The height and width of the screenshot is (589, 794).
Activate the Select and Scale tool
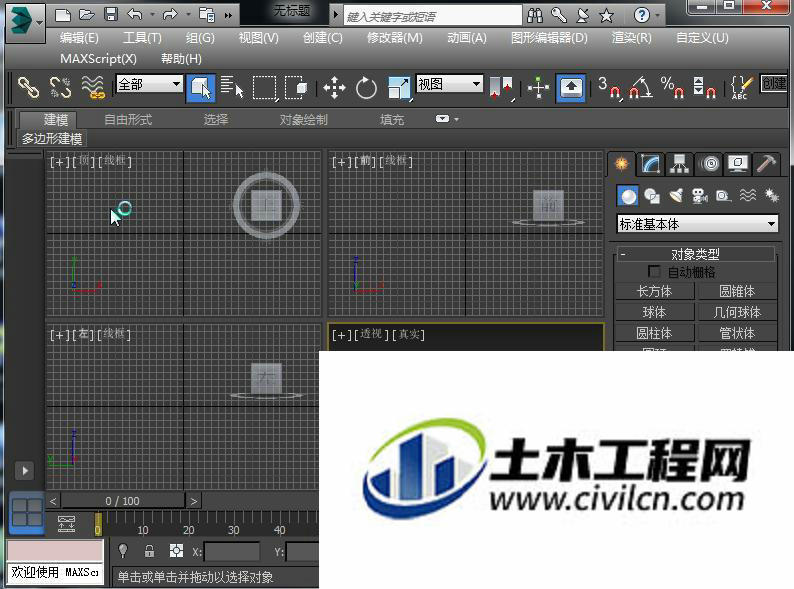(x=399, y=88)
